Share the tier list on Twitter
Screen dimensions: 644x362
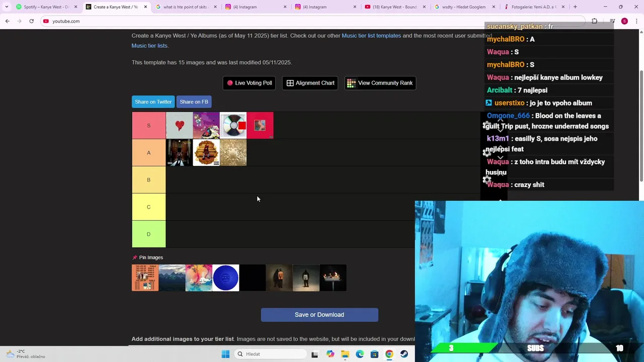pos(153,102)
